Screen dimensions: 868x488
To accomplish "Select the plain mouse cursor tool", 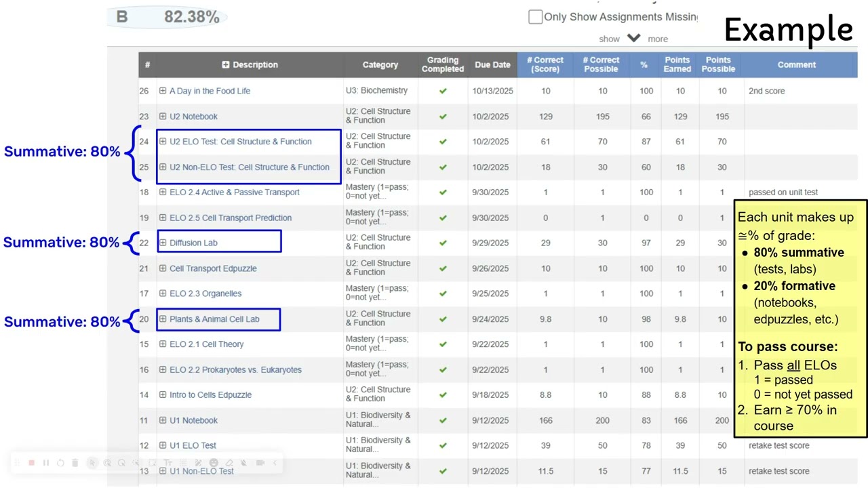I will pyautogui.click(x=92, y=463).
